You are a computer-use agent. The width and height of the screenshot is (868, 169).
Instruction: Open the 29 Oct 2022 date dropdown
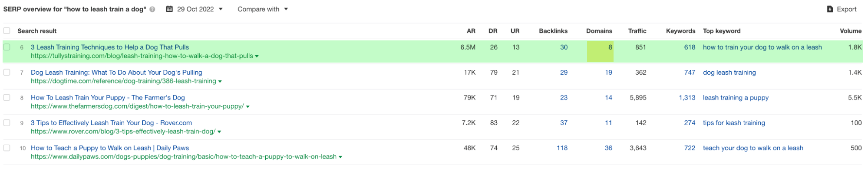[195, 9]
